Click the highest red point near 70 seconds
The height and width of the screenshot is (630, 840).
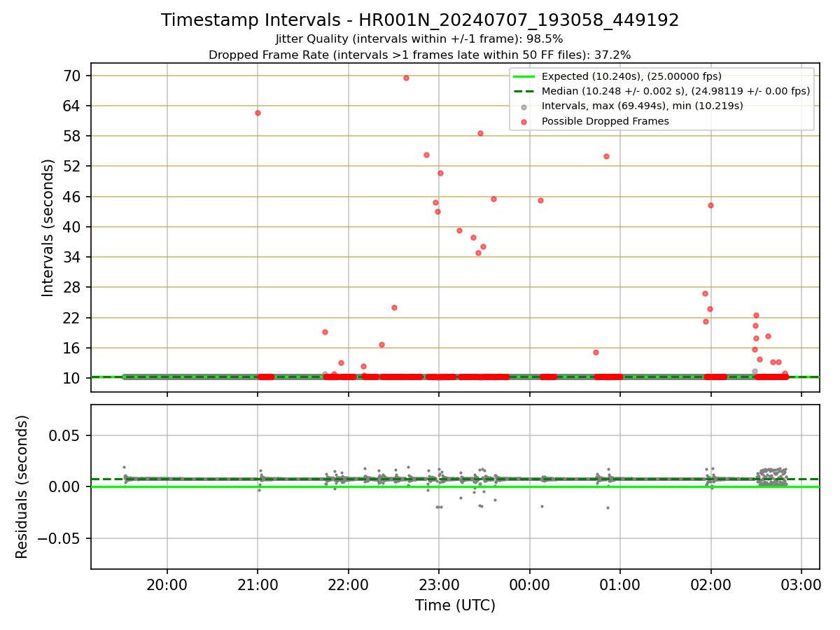point(406,78)
